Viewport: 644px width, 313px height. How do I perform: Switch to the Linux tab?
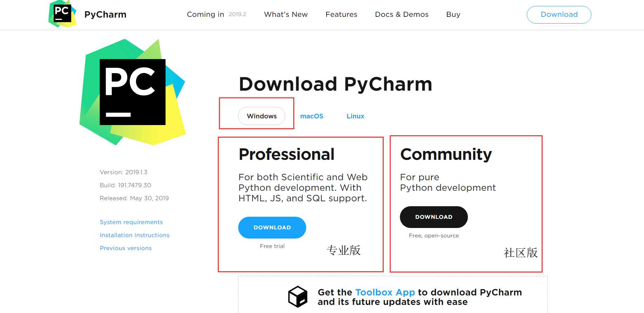tap(355, 116)
